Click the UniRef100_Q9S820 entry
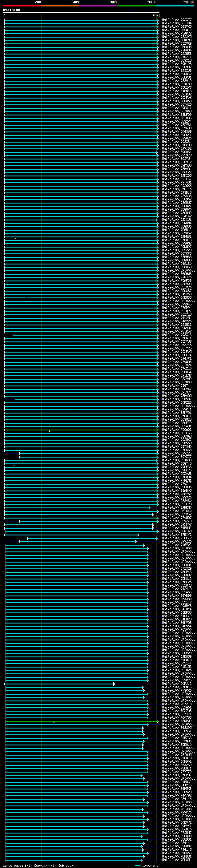Screen dimensions: 197x868 [177, 139]
